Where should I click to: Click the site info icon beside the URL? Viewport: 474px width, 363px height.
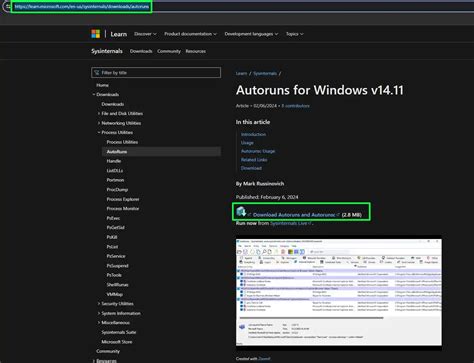click(7, 6)
